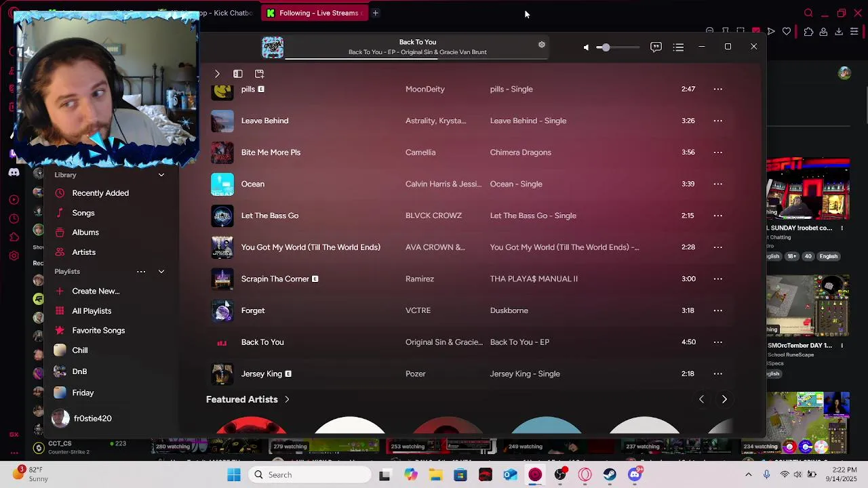Open more options for Leave Behind

[717, 121]
